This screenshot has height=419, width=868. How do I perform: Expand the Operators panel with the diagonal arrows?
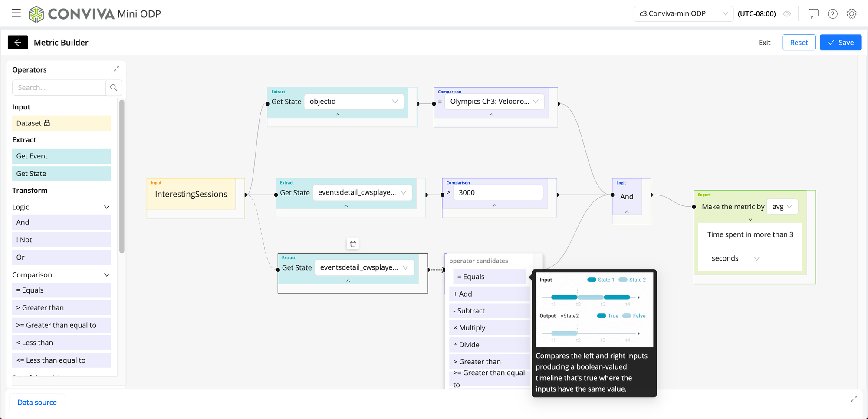tap(116, 68)
